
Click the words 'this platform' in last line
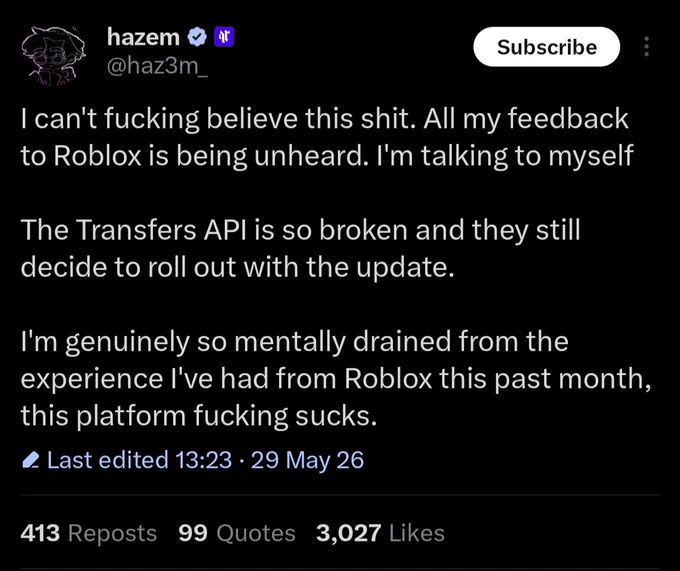103,416
